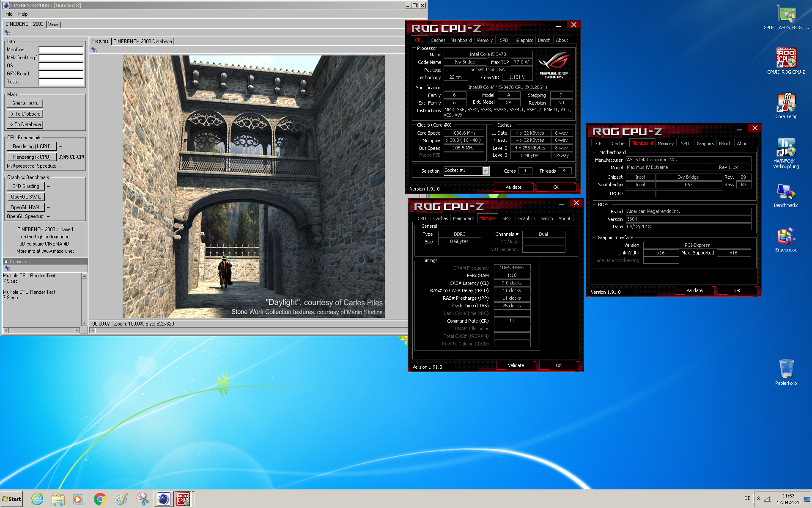Run the OpenGL SW-L test
The width and height of the screenshot is (812, 508).
click(26, 197)
